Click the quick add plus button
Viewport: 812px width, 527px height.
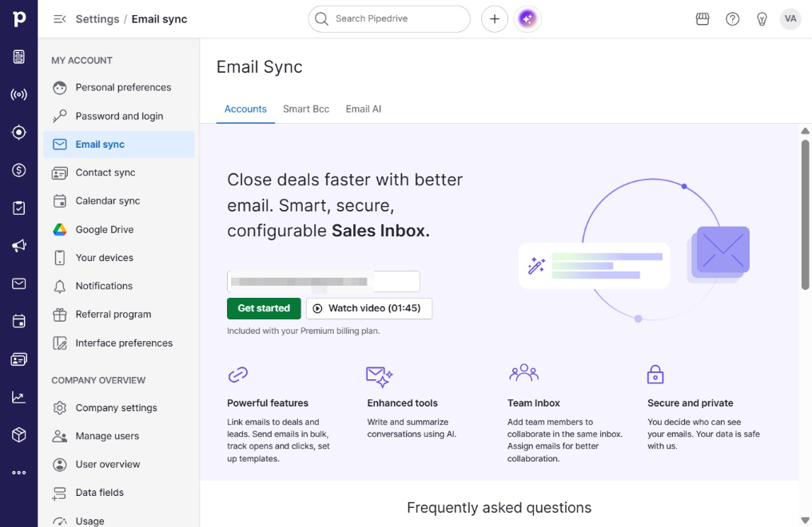(x=495, y=19)
